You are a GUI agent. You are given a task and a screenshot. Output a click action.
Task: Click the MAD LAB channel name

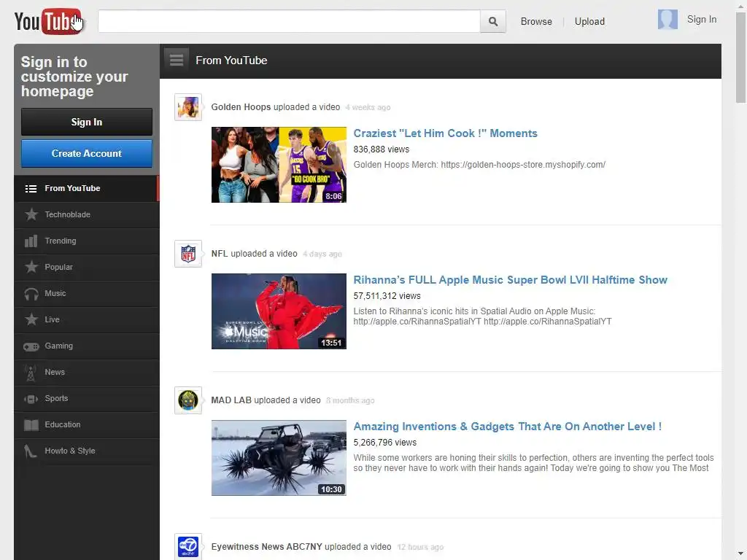click(231, 400)
